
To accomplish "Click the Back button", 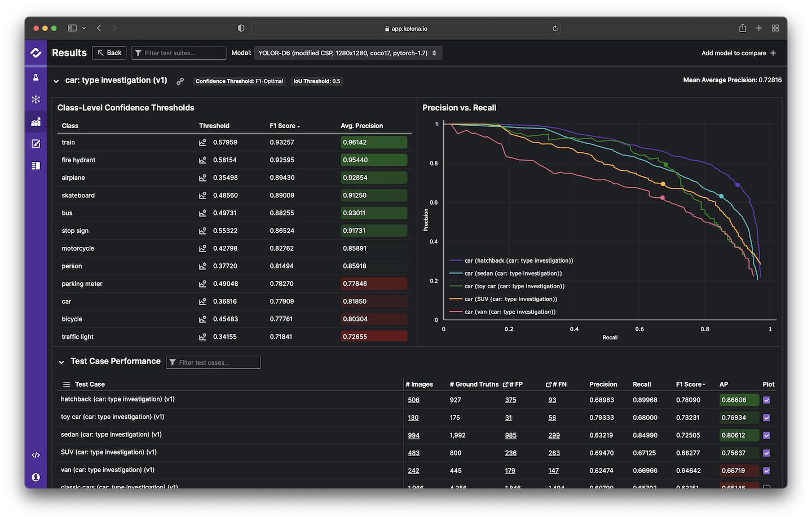I will click(x=109, y=53).
